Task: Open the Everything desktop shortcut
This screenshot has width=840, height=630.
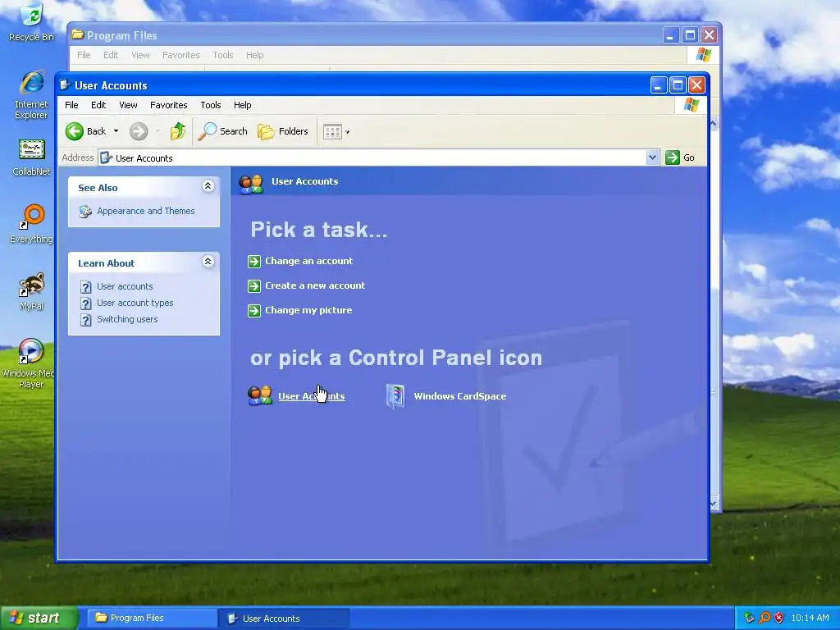Action: pyautogui.click(x=31, y=224)
